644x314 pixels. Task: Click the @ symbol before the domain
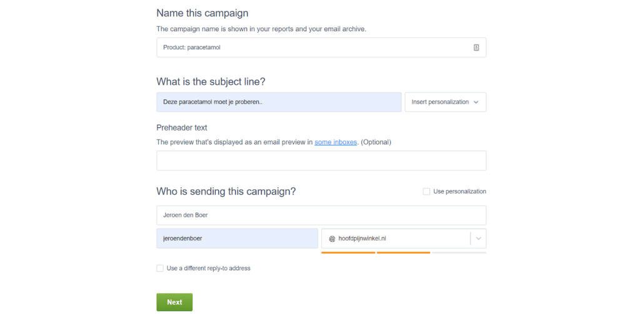[332, 238]
